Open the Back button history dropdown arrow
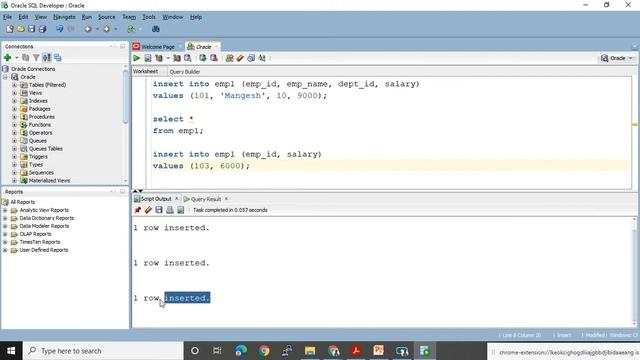640x360 pixels. tap(97, 29)
